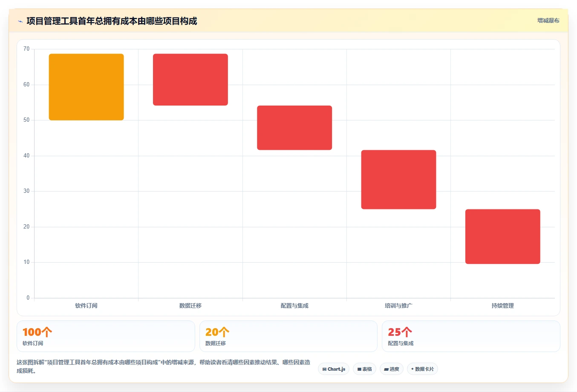This screenshot has height=392, width=577.
Task: Select the red 数据迁移 bar
Action: click(x=190, y=80)
